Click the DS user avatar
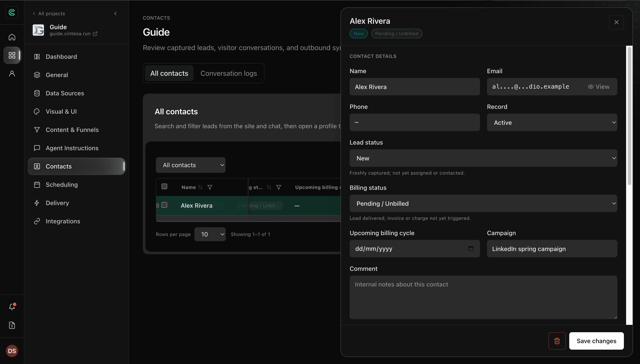 (12, 351)
